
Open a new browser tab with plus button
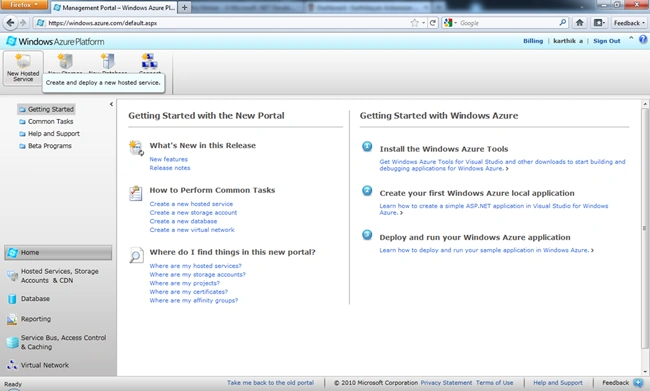click(184, 7)
